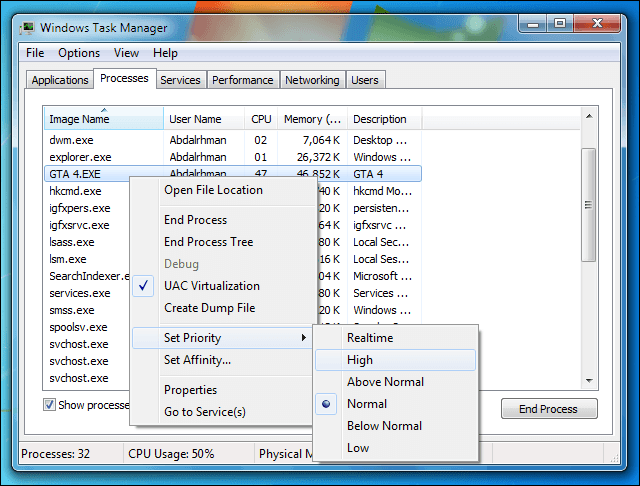
Task: Toggle Show processes from all users checkbox
Action: click(49, 405)
